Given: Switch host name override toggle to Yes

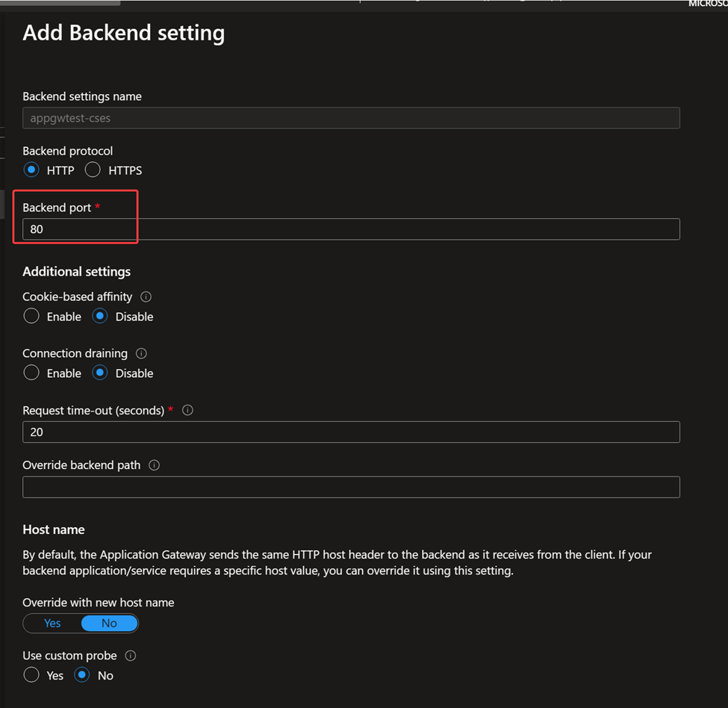Looking at the screenshot, I should click(x=52, y=623).
